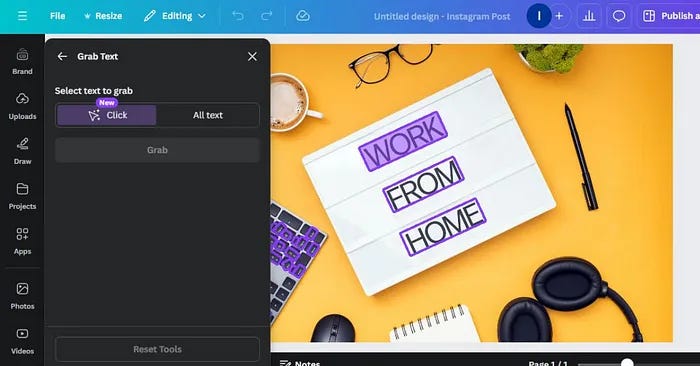Open the comments bubble icon
The height and width of the screenshot is (366, 700).
click(x=619, y=16)
